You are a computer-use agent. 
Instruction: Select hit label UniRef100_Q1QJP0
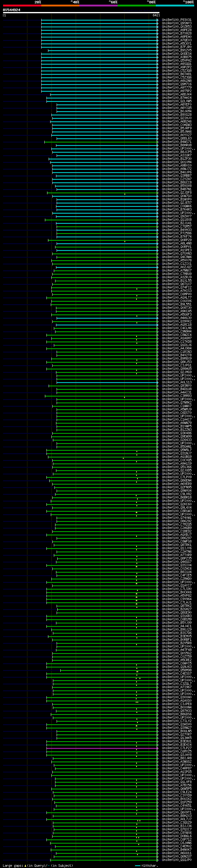(176, 860)
